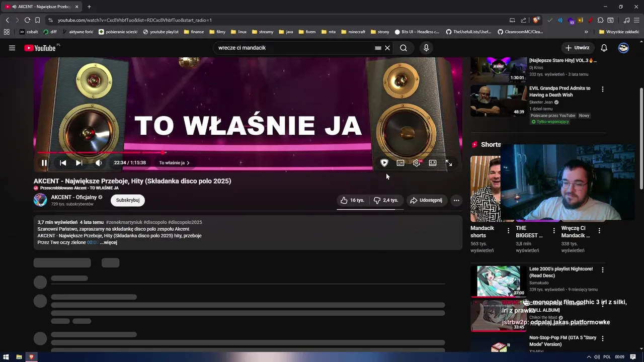Open Najlepsze Stare Hity VOL.3 video
644x362 pixels.
coord(563,60)
